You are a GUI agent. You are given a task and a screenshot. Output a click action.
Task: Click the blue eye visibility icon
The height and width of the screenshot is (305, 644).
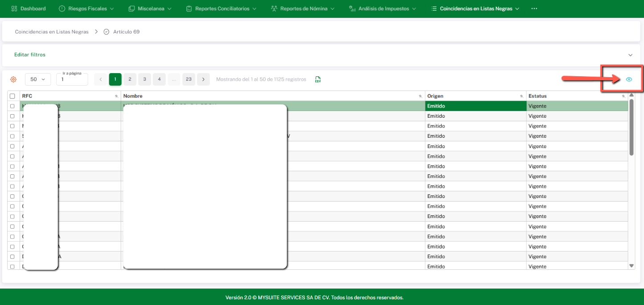point(629,79)
